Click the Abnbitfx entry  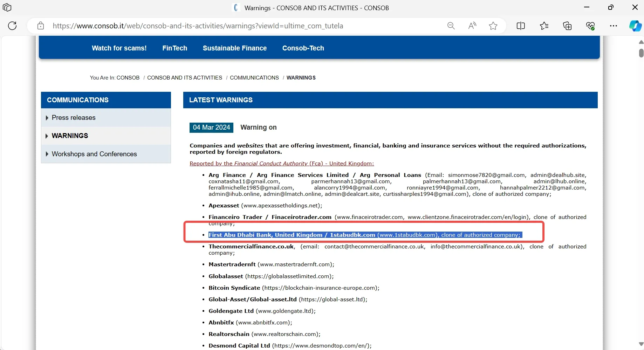tap(250, 323)
